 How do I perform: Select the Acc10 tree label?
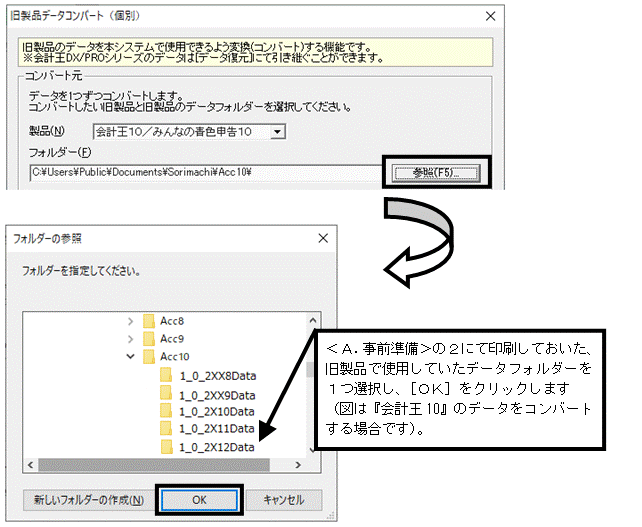click(x=175, y=357)
